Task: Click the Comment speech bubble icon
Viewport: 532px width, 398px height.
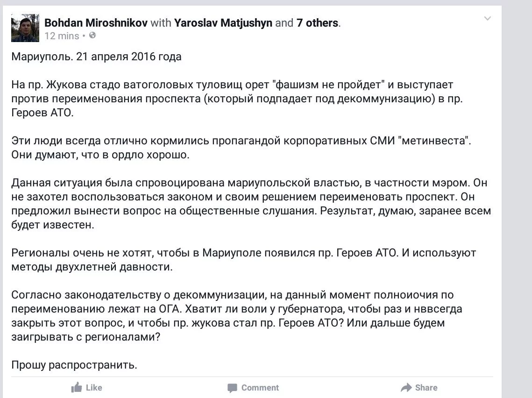Action: click(233, 388)
